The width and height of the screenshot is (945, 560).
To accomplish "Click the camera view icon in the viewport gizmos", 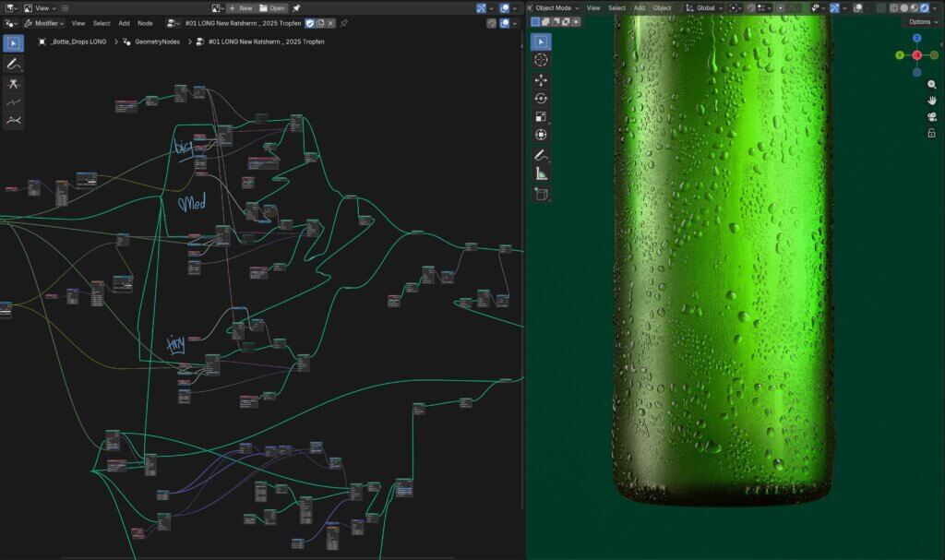I will [931, 115].
